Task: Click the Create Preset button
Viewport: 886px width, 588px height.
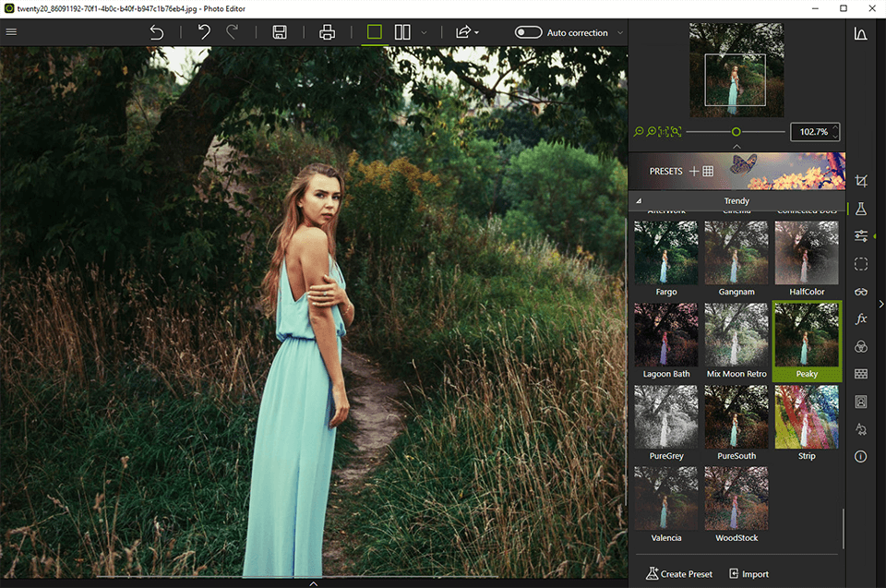Action: (x=679, y=573)
